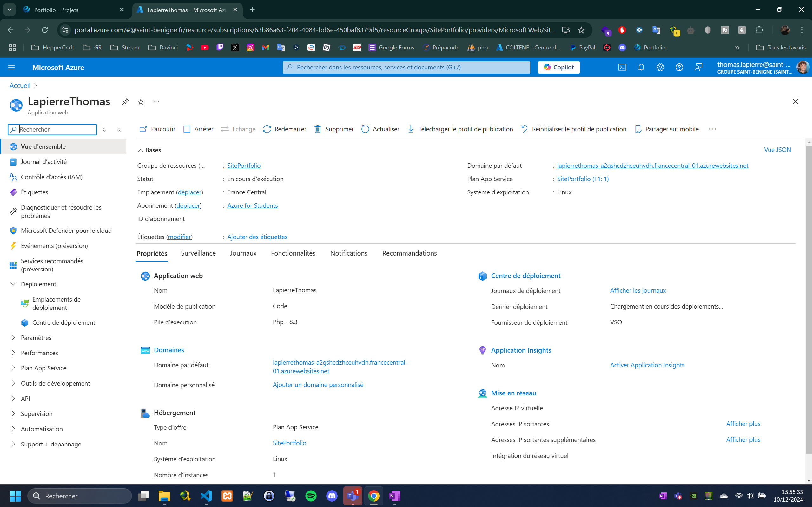
Task: Open Azure portal settings gear
Action: tap(660, 68)
